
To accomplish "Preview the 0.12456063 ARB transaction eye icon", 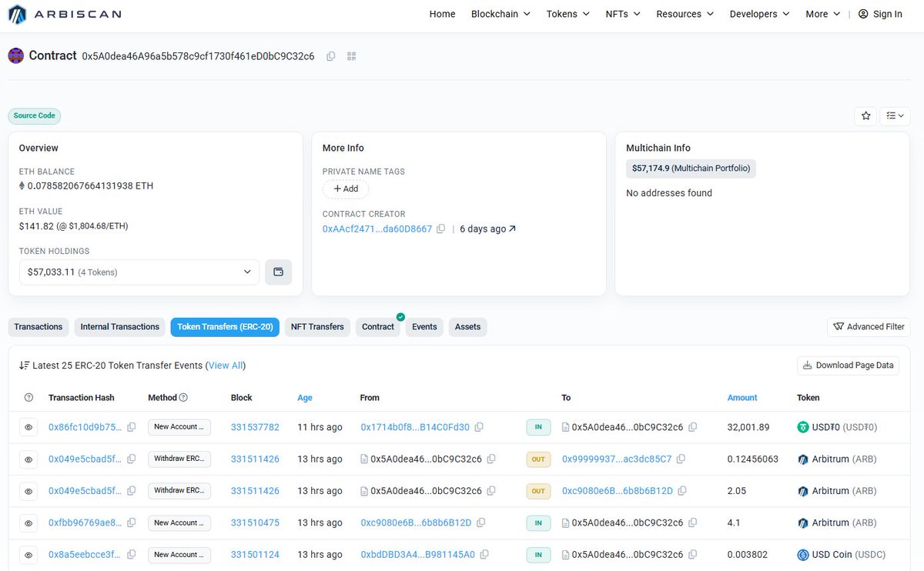I will 28,459.
